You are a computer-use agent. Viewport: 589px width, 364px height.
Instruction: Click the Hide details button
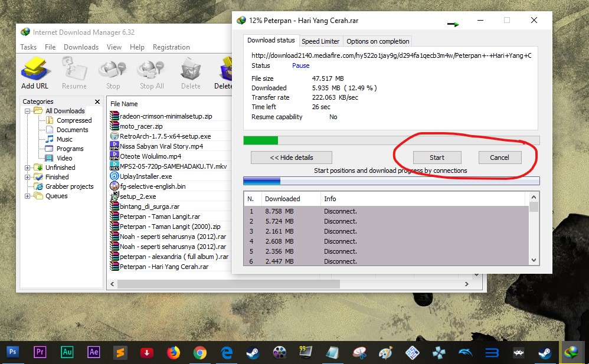(292, 158)
